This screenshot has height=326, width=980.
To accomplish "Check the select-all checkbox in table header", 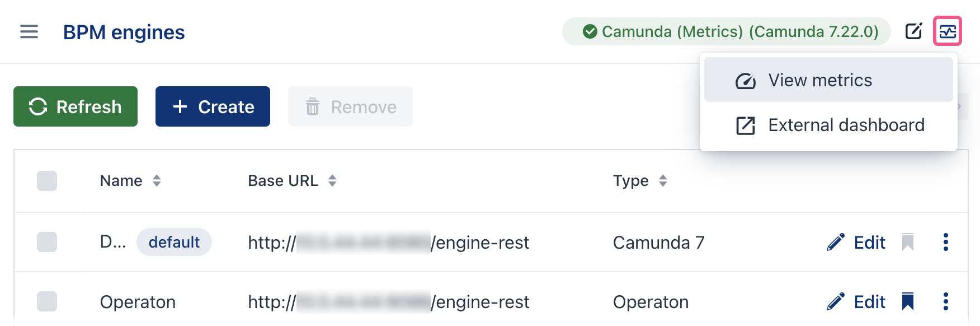I will [x=47, y=180].
